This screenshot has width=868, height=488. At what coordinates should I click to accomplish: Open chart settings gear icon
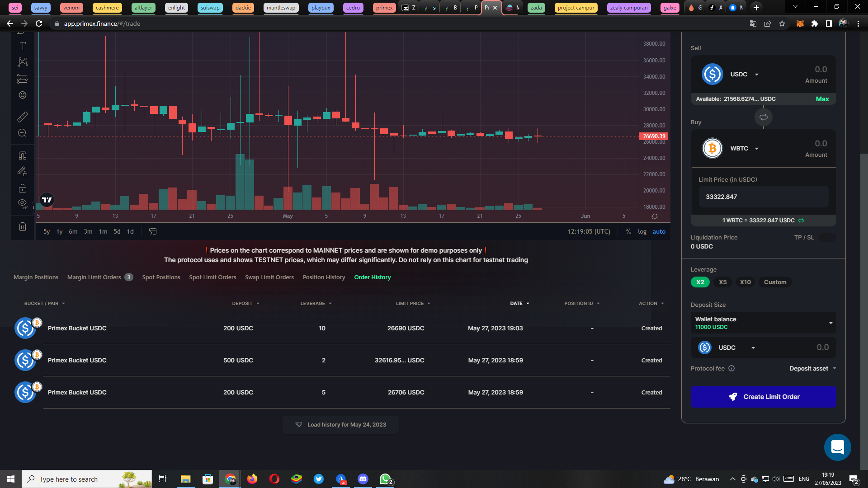(x=655, y=216)
